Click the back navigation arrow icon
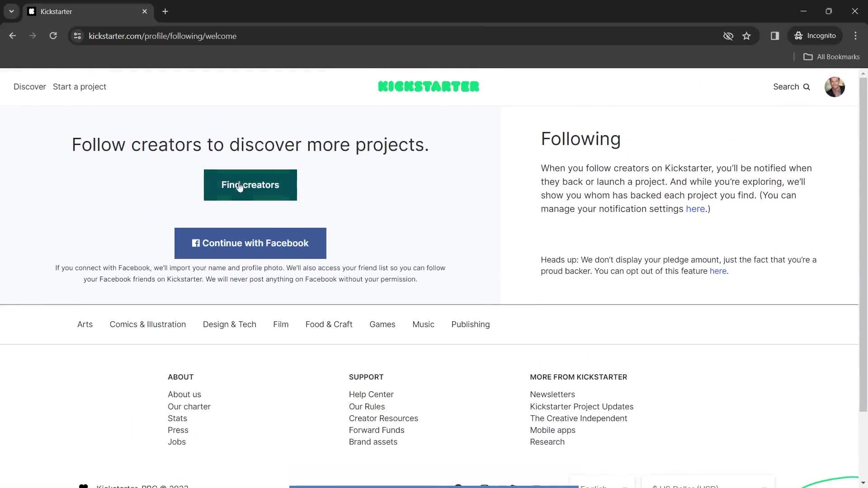 click(13, 36)
